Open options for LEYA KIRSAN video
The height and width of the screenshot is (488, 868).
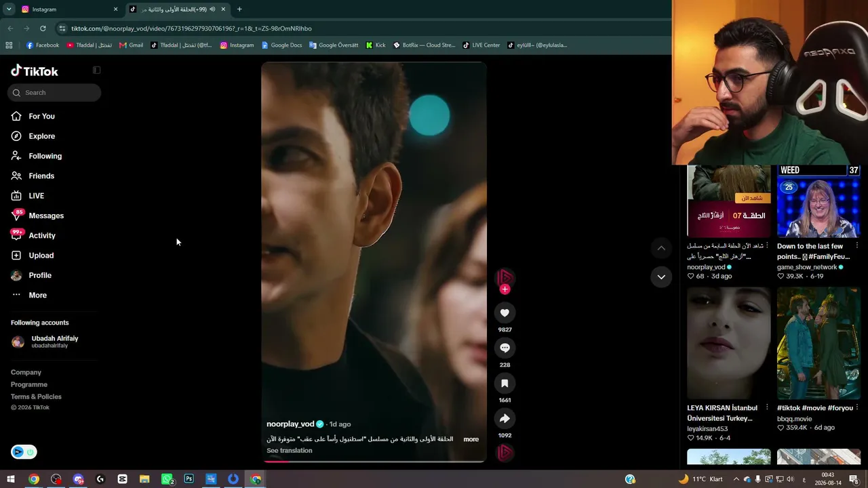pyautogui.click(x=767, y=408)
